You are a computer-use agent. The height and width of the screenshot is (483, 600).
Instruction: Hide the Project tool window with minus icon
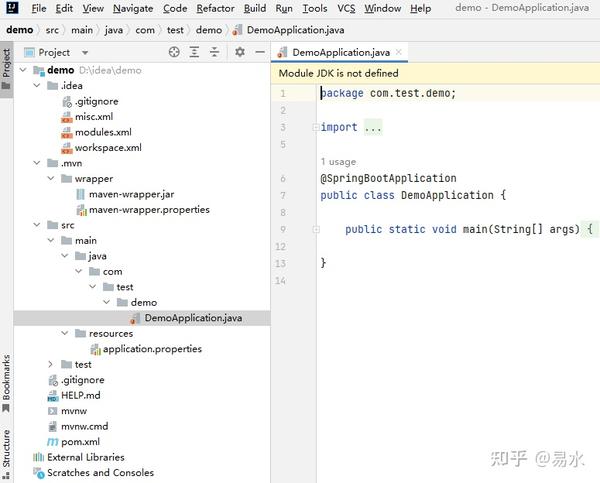[x=257, y=52]
